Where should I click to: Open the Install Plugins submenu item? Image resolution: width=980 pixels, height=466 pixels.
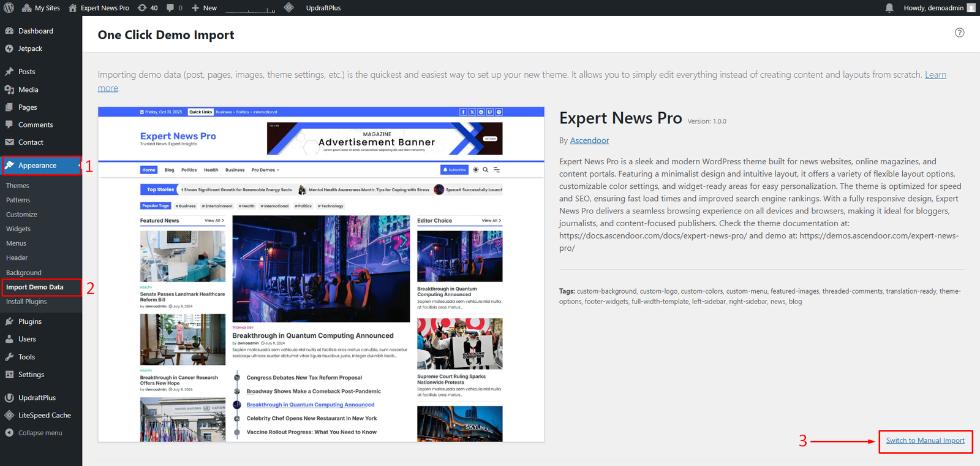(26, 302)
